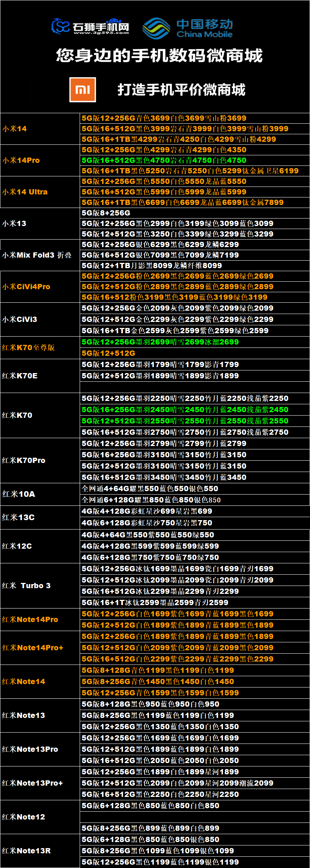
Task: Click green row 5G版16+256G墨羽2450
Action: tap(195, 410)
